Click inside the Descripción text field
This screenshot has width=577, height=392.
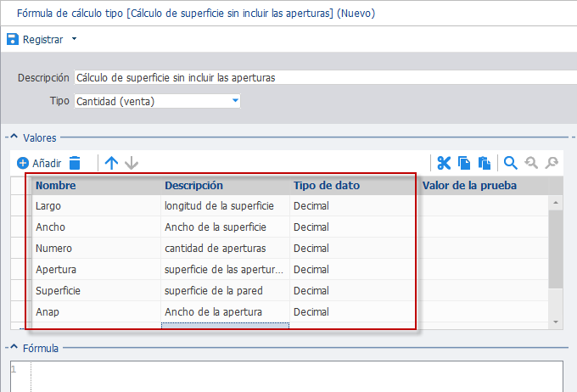click(325, 78)
